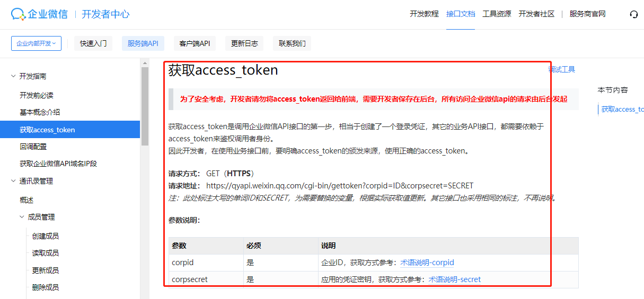Open 删除成员 page
644x299 pixels.
45,287
